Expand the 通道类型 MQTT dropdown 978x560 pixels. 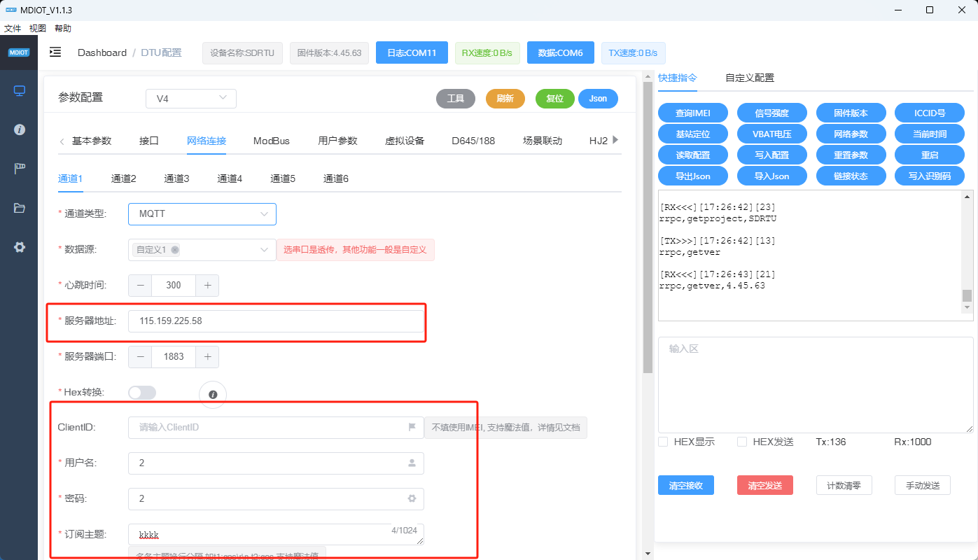[202, 214]
